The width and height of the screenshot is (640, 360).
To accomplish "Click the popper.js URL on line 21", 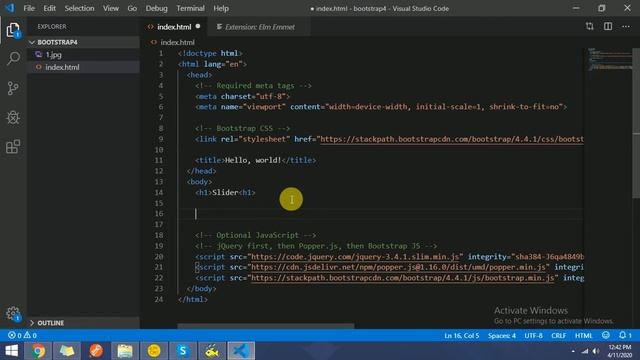I will 398,267.
